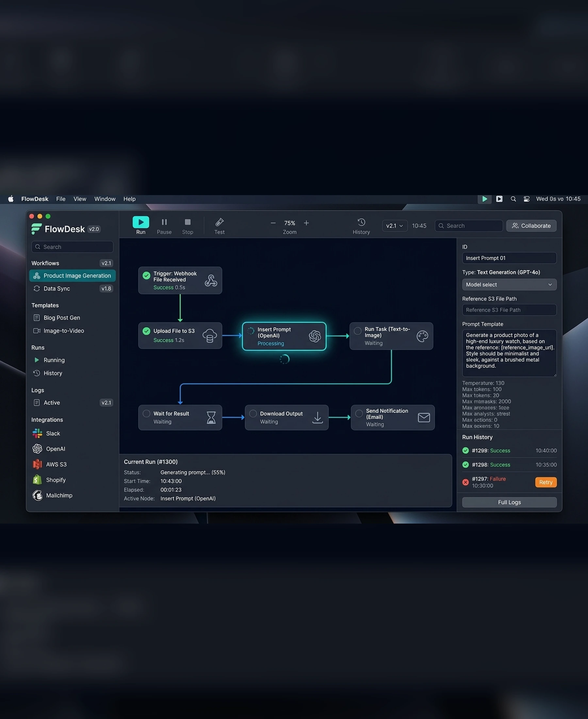Click the cloud database icon on Upload node
The image size is (588, 719).
tap(210, 336)
